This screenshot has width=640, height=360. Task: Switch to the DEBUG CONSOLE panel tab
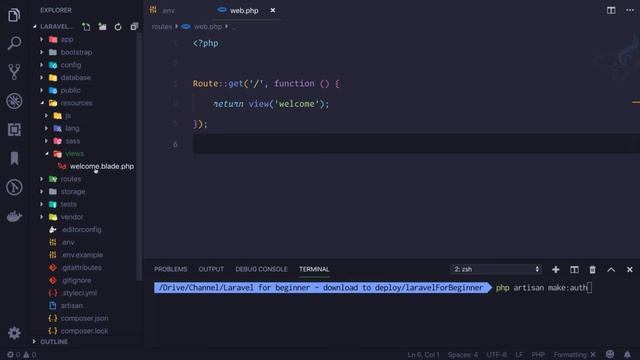(261, 269)
